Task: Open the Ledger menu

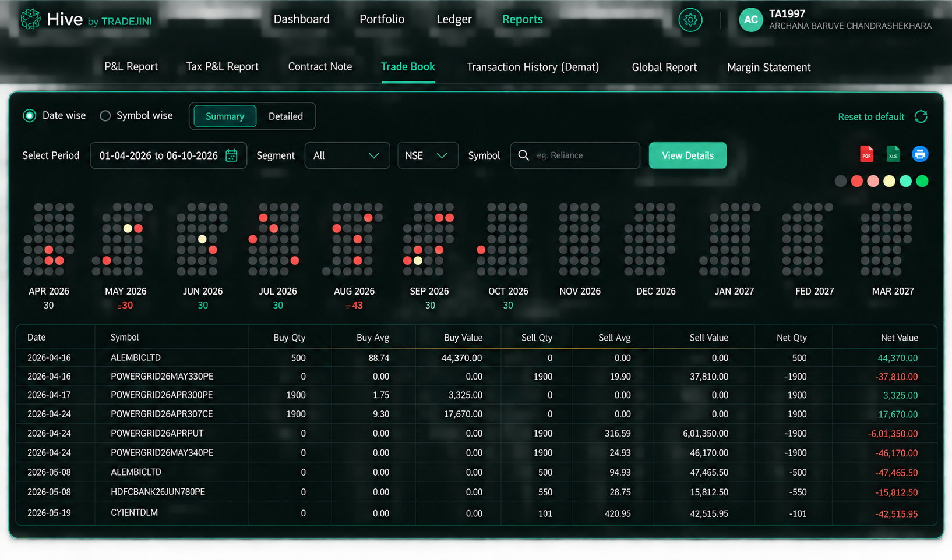Action: click(454, 19)
